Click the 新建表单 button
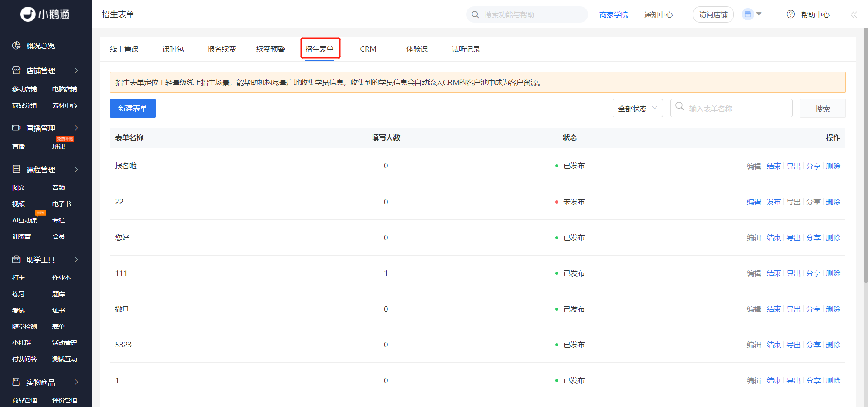Image resolution: width=868 pixels, height=407 pixels. coord(132,109)
